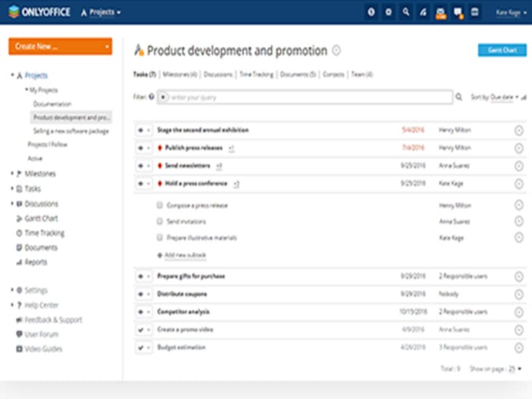Open the Talk chat icon in the header

458,11
